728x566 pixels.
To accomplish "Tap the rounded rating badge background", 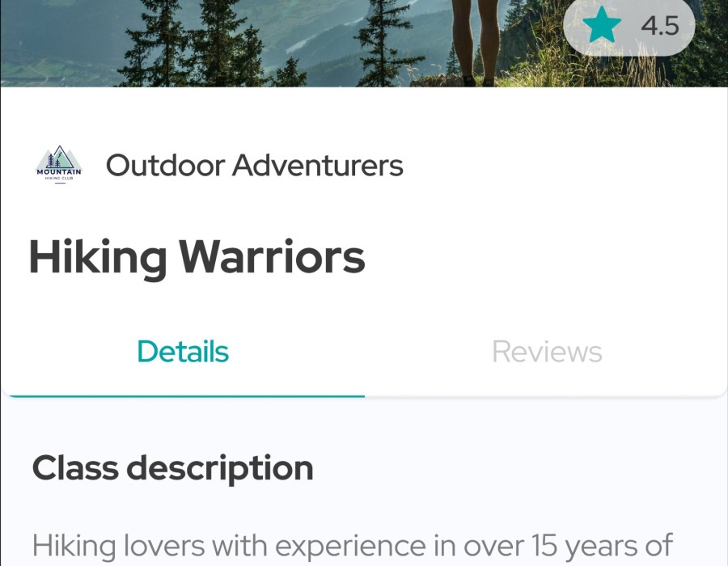I will [629, 25].
